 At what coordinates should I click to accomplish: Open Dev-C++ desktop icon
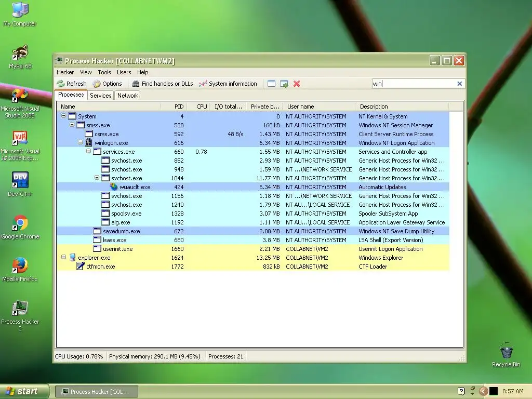(x=20, y=184)
